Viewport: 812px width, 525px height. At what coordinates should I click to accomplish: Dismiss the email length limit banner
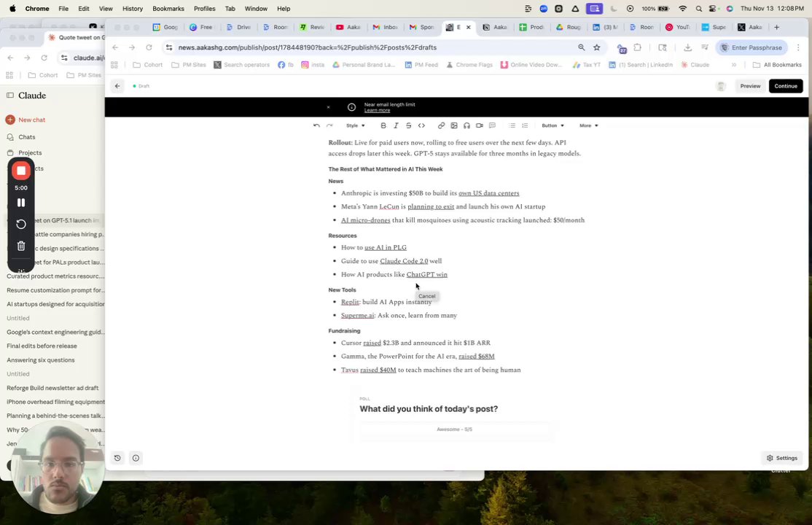click(328, 106)
